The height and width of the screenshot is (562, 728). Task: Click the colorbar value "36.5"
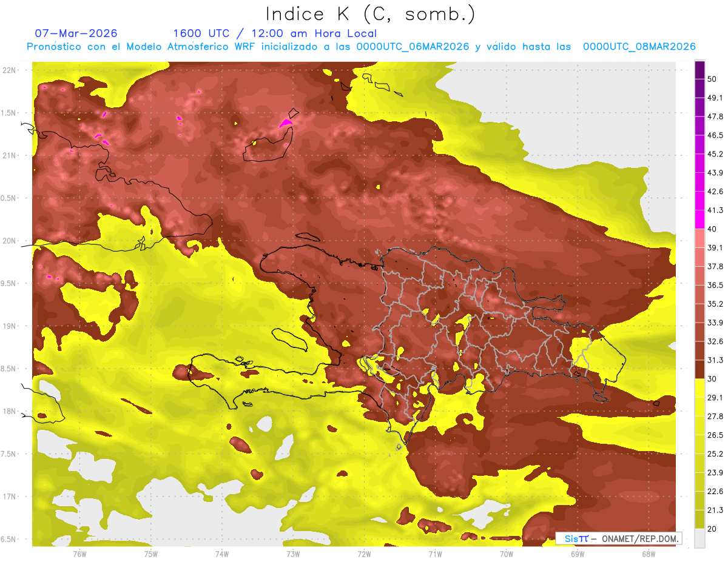715,285
